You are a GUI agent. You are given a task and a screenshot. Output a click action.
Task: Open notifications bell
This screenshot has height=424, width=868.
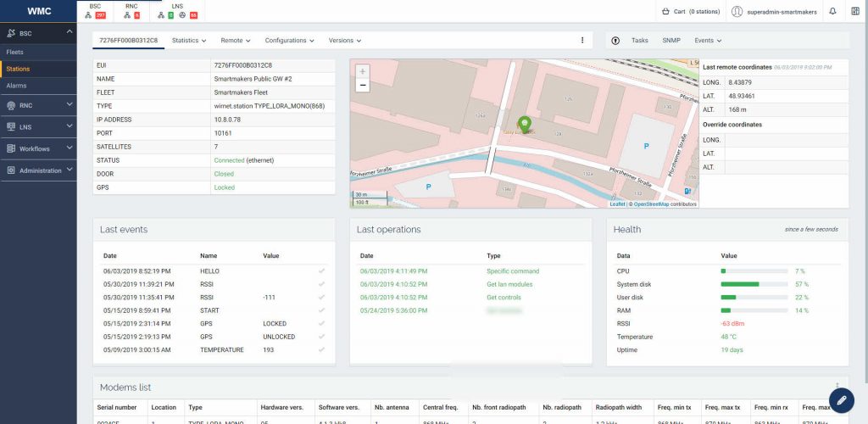(832, 11)
